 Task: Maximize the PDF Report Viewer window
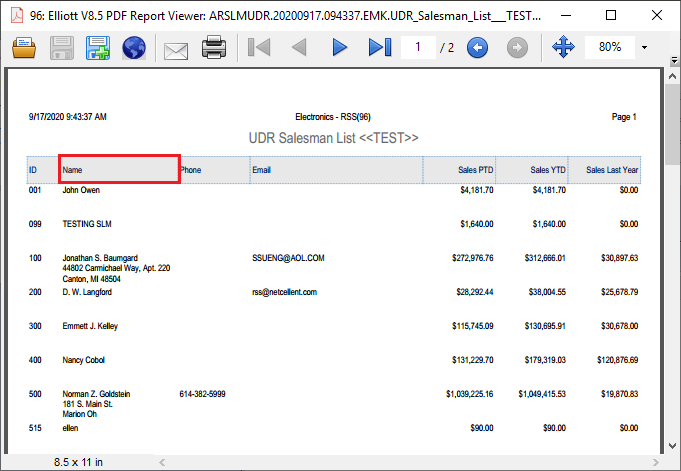(611, 15)
